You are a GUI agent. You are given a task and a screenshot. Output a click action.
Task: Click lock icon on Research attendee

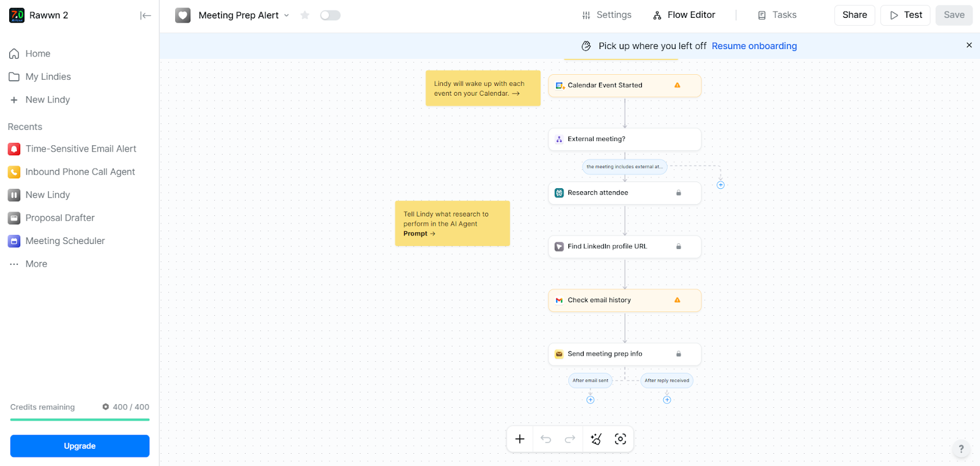(x=678, y=193)
